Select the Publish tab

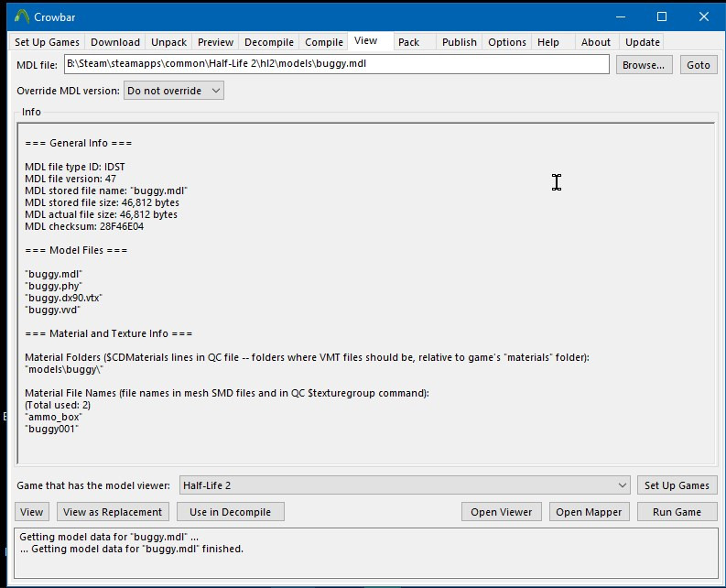(x=459, y=42)
